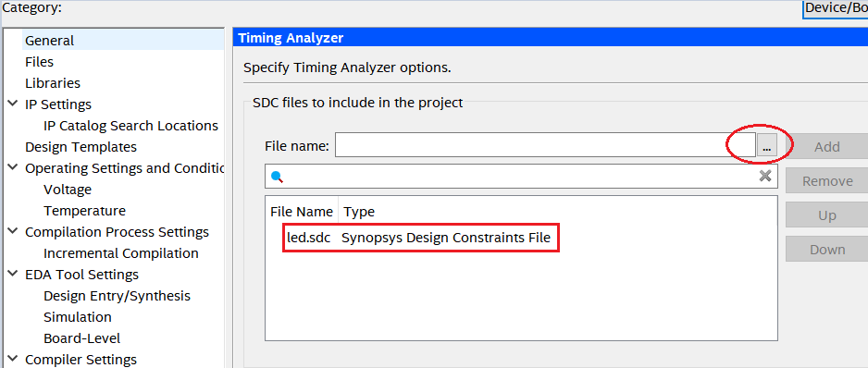
Task: Collapse the Compilation Process Settings category
Action: click(13, 231)
